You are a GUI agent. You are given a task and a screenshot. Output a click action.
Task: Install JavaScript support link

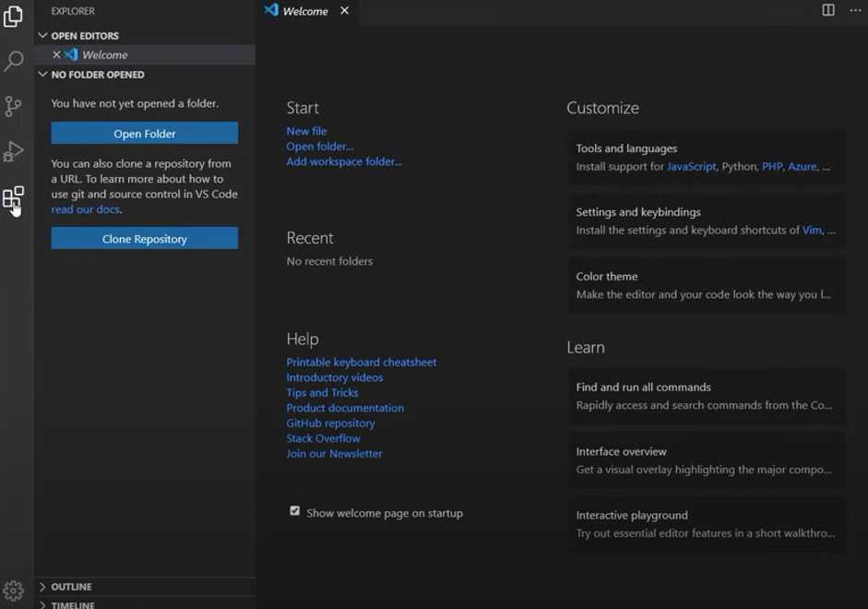[x=692, y=167]
